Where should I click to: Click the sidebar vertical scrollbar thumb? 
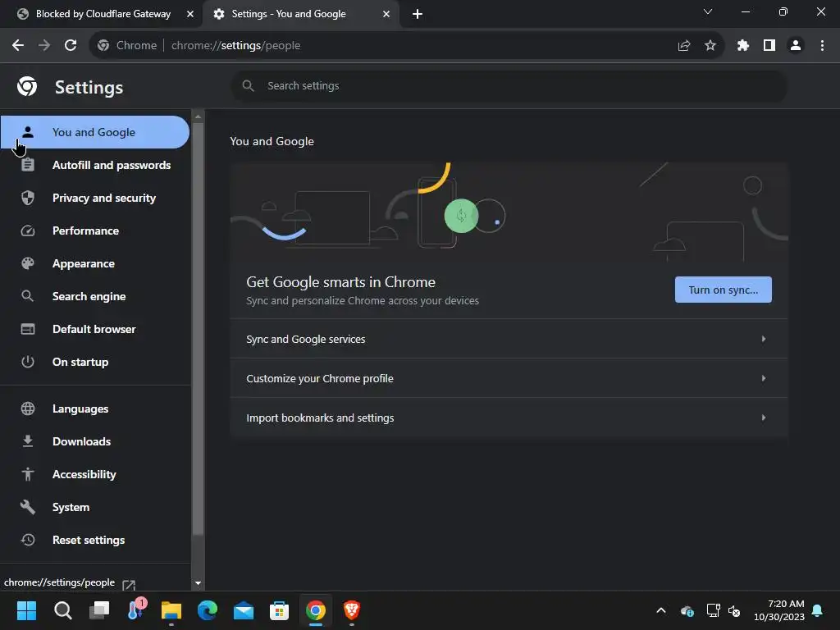click(x=198, y=330)
